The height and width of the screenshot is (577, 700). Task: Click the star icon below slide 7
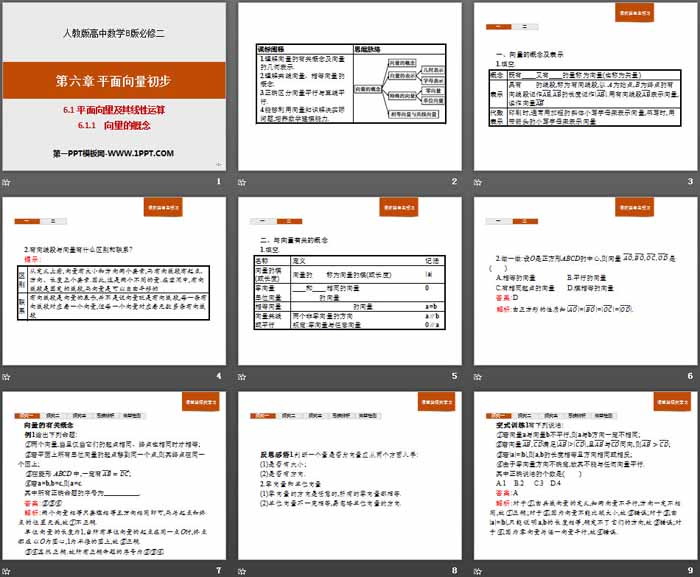(6, 571)
